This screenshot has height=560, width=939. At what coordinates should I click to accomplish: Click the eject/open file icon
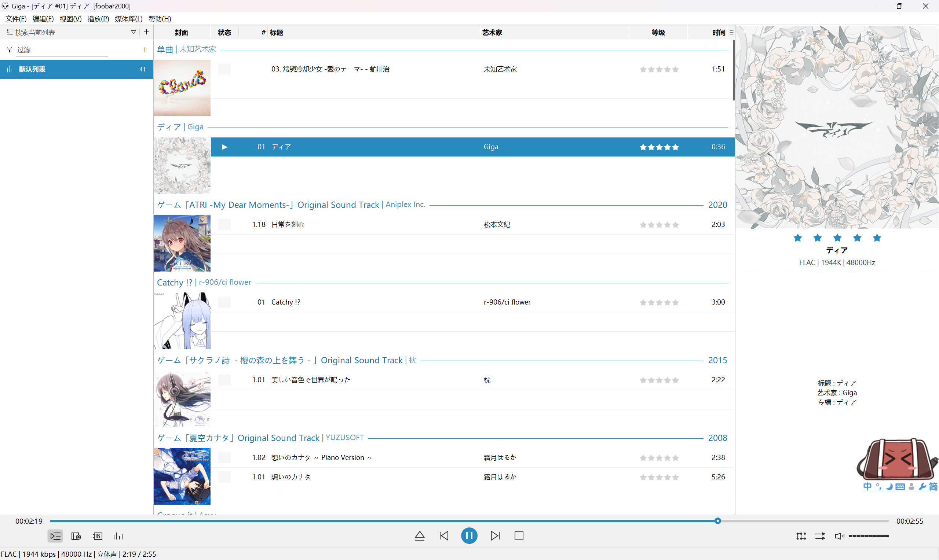(420, 536)
